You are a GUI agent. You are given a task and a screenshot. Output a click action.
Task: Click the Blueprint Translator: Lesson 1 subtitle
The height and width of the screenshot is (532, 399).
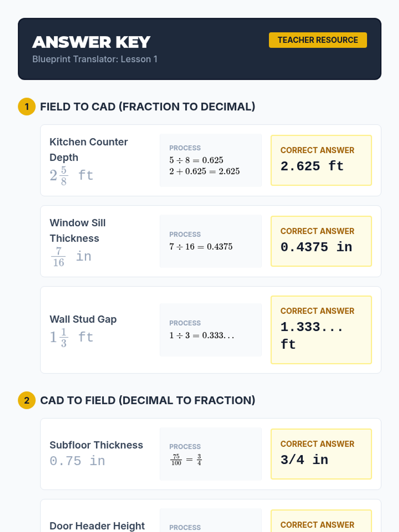point(95,59)
